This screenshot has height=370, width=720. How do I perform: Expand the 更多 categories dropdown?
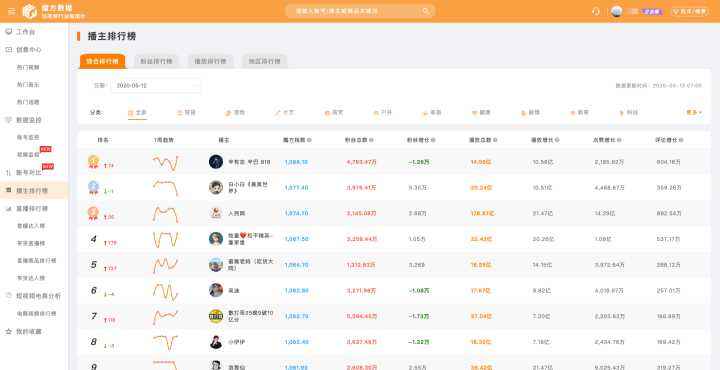click(694, 112)
